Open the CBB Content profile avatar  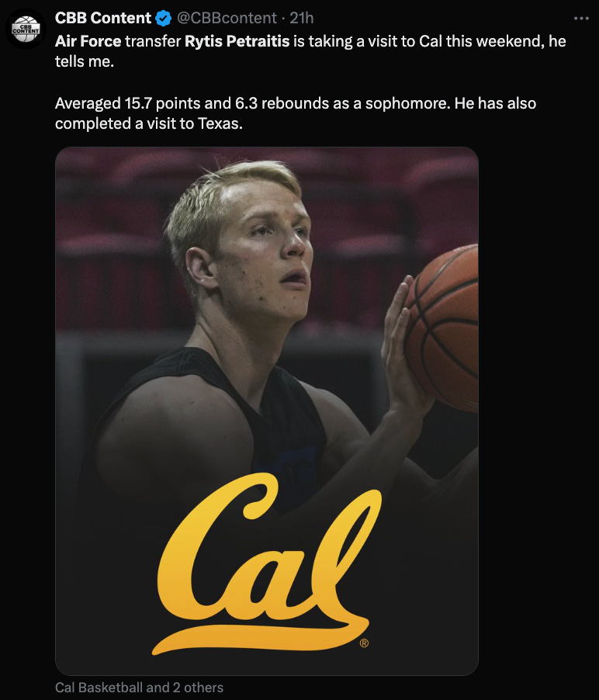click(26, 29)
